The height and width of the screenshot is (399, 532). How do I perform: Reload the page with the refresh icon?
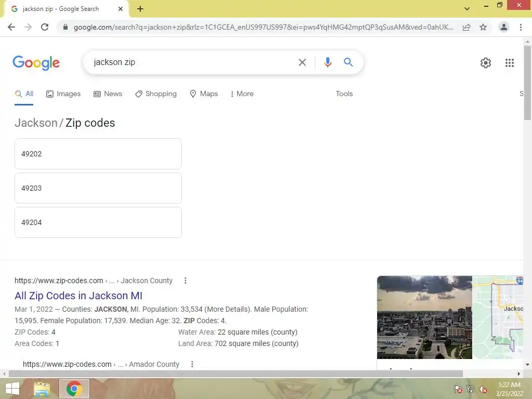45,27
